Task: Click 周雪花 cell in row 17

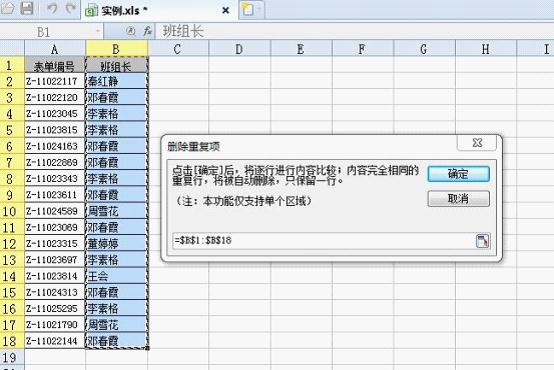Action: tap(116, 325)
